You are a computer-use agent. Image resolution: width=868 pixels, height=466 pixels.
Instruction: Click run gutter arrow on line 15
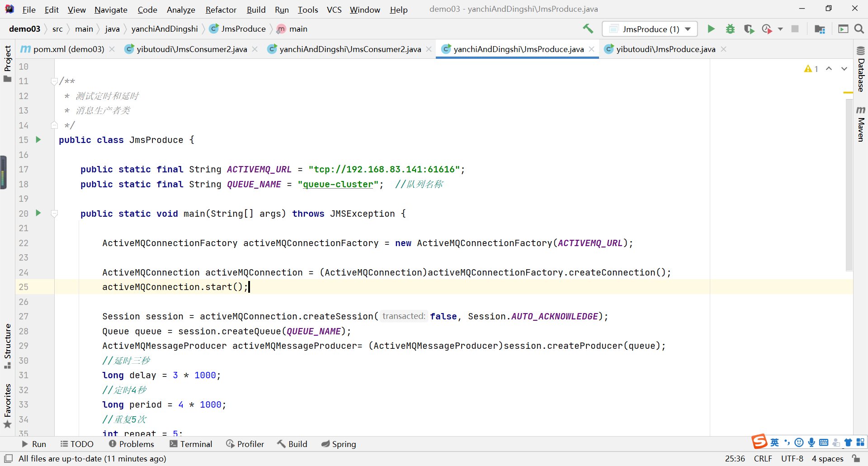point(38,140)
